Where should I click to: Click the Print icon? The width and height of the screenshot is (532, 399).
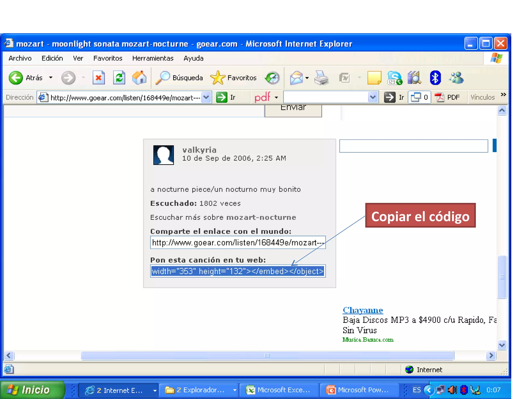[321, 78]
